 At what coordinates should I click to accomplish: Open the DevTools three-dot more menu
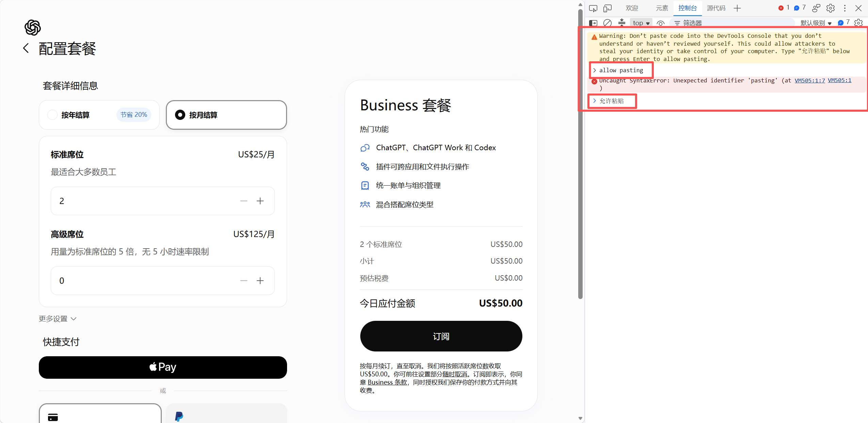click(x=845, y=8)
